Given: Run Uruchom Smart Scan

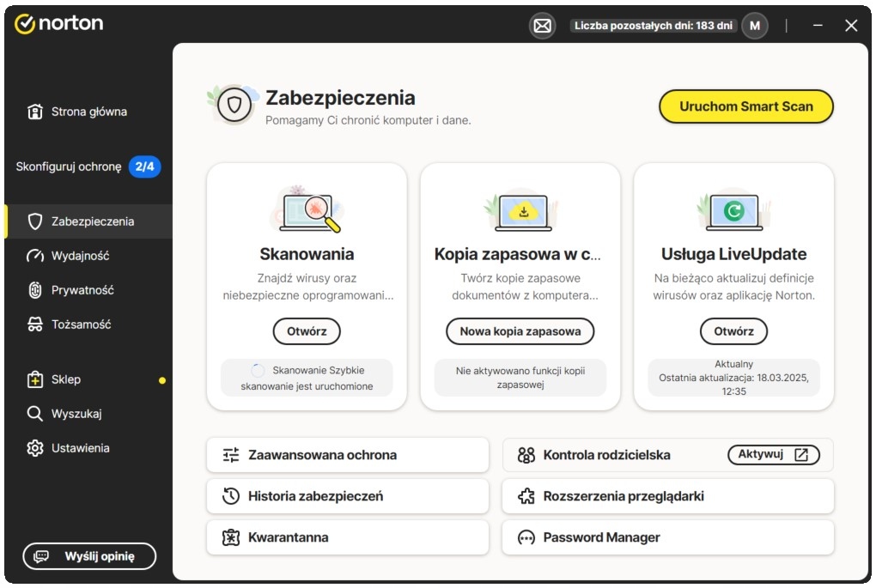Looking at the screenshot, I should click(x=745, y=106).
